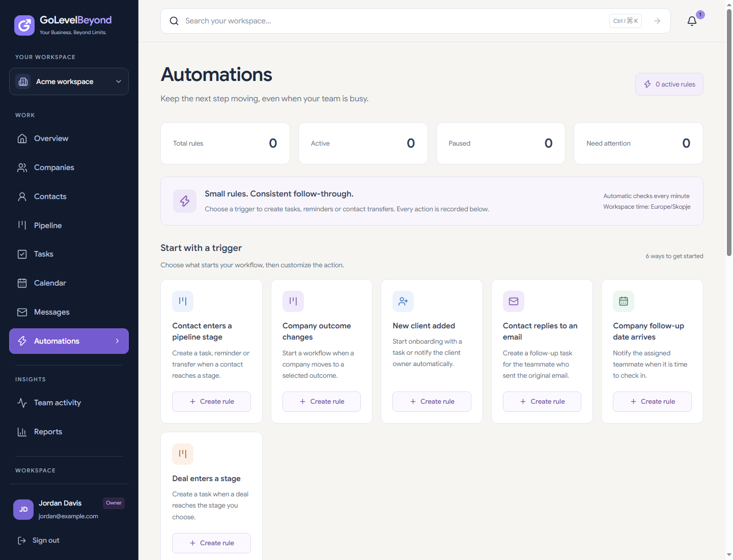Screen dimensions: 733x560
Task: Select Pipeline in sidebar
Action: coord(69,225)
